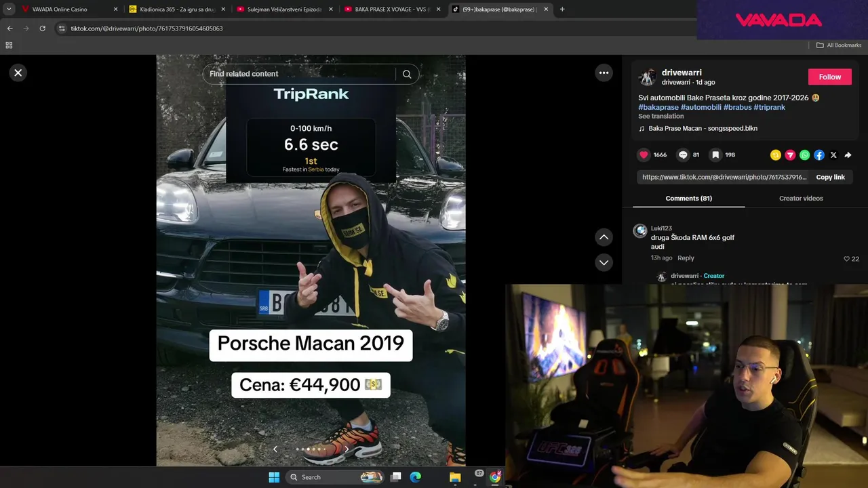The image size is (868, 488).
Task: Open a new browser tab with plus
Action: pyautogui.click(x=562, y=9)
